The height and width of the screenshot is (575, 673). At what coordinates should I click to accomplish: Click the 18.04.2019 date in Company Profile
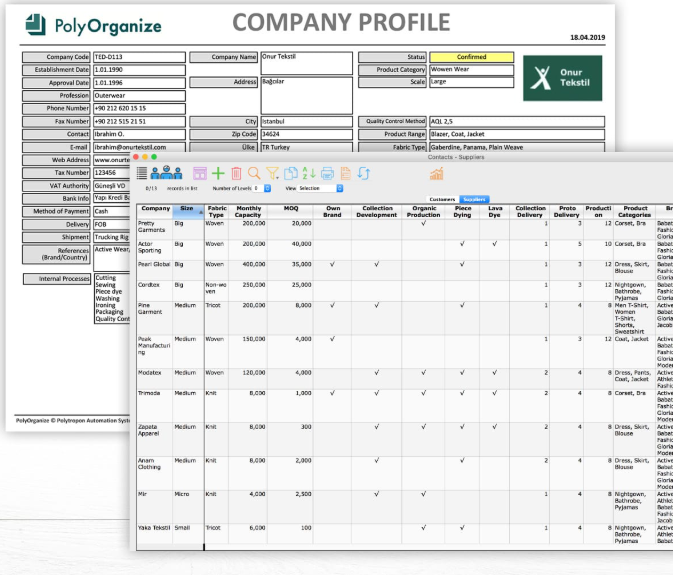(x=587, y=37)
